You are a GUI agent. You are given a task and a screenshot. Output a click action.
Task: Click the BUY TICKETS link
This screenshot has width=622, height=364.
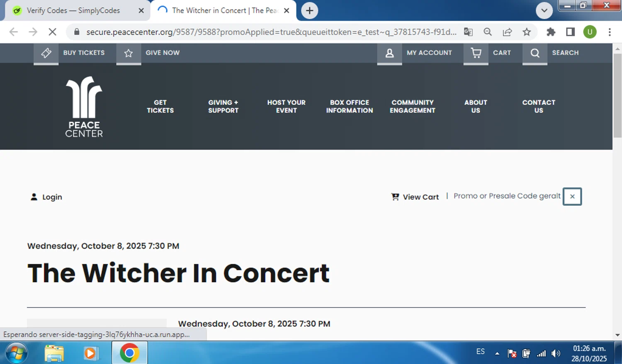click(84, 53)
